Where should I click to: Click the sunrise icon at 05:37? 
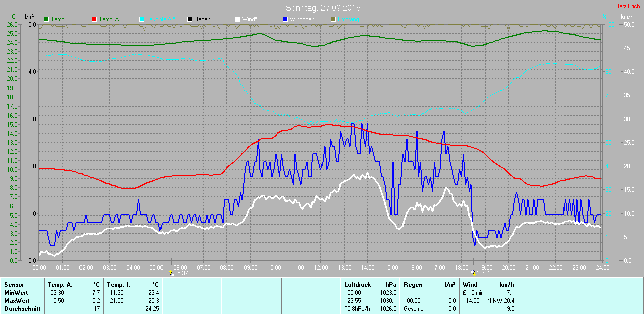pos(171,273)
